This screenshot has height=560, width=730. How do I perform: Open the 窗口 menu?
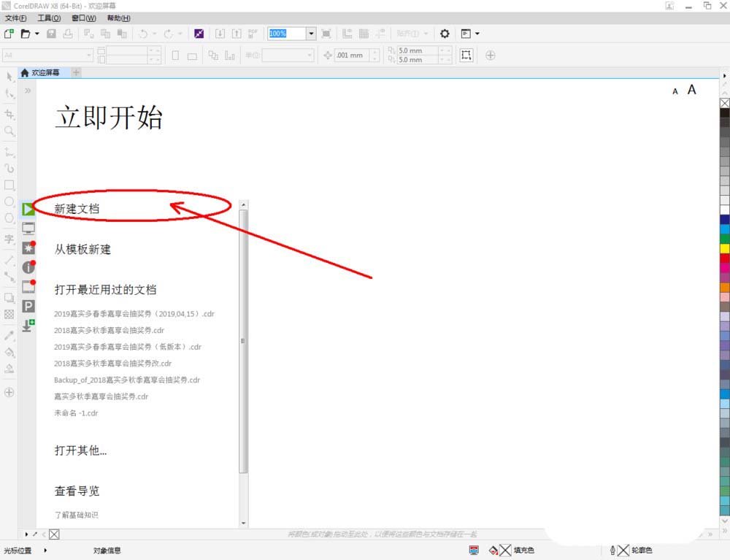84,18
